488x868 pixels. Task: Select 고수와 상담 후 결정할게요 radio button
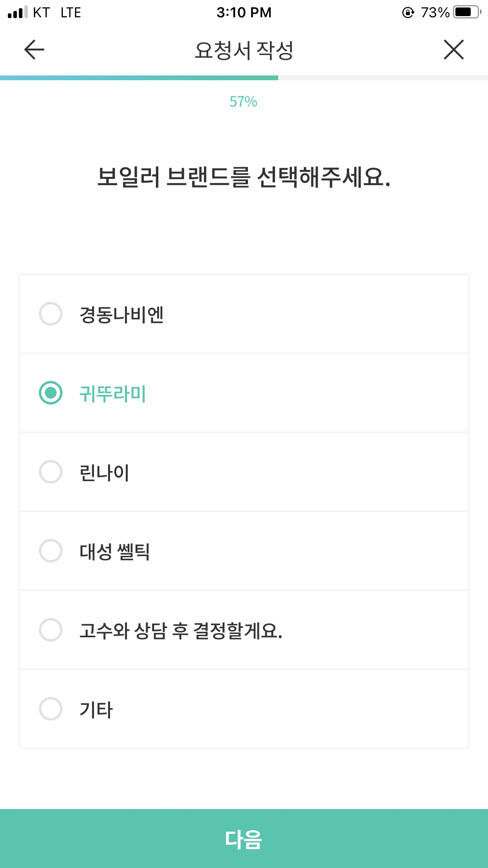click(x=51, y=630)
